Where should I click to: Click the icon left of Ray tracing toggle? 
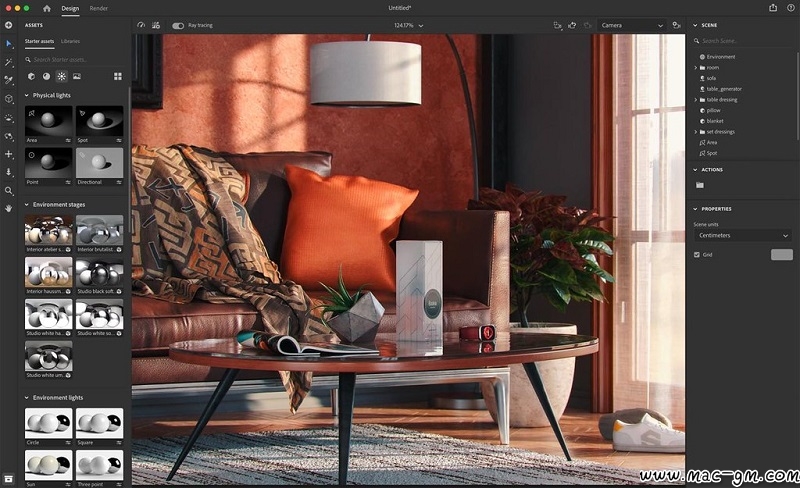pyautogui.click(x=156, y=25)
